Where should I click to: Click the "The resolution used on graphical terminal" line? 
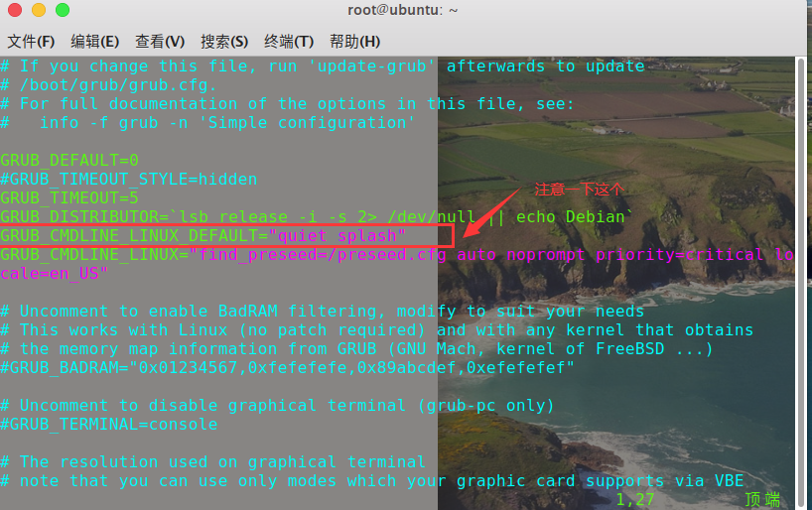point(212,461)
